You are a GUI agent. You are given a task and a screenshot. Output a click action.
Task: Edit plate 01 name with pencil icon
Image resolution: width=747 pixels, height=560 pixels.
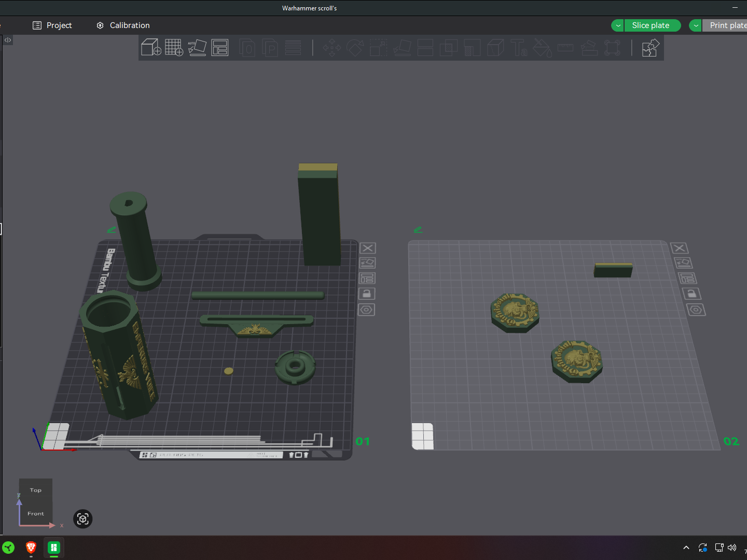click(x=112, y=230)
